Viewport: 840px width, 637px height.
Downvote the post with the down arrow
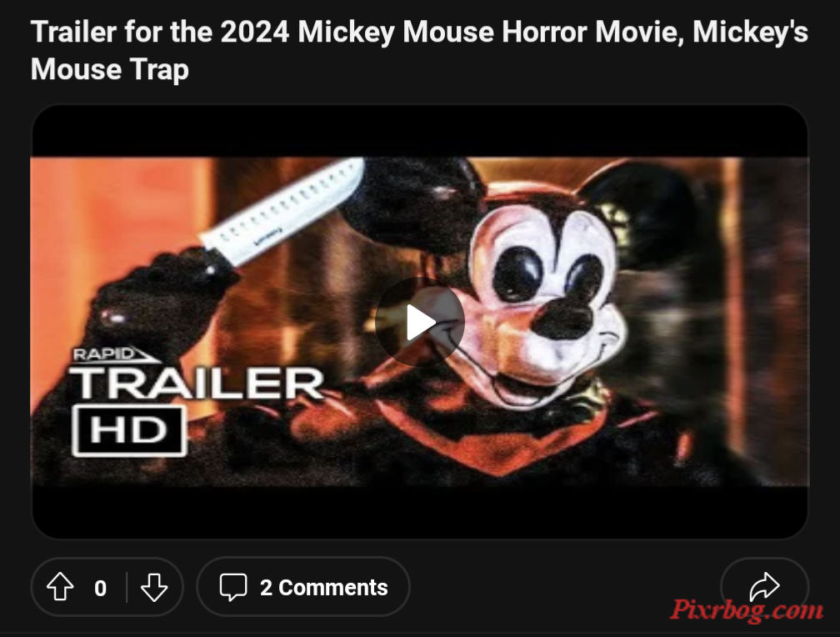[x=154, y=587]
